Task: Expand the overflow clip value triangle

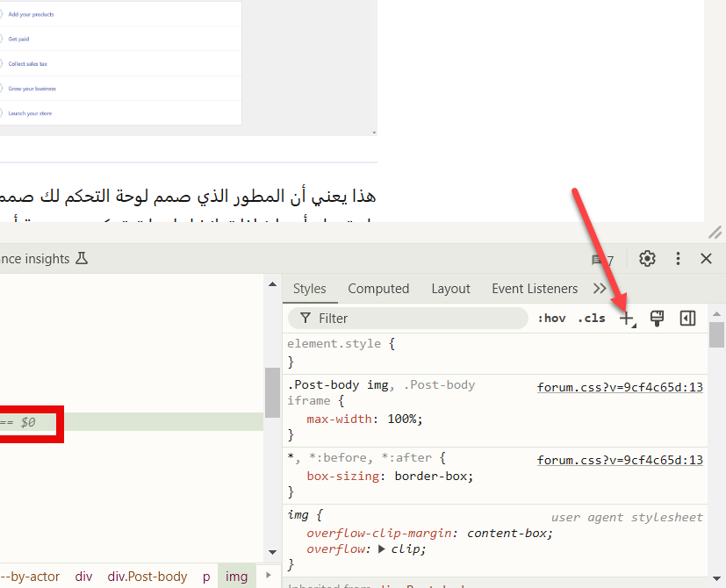Action: click(382, 549)
